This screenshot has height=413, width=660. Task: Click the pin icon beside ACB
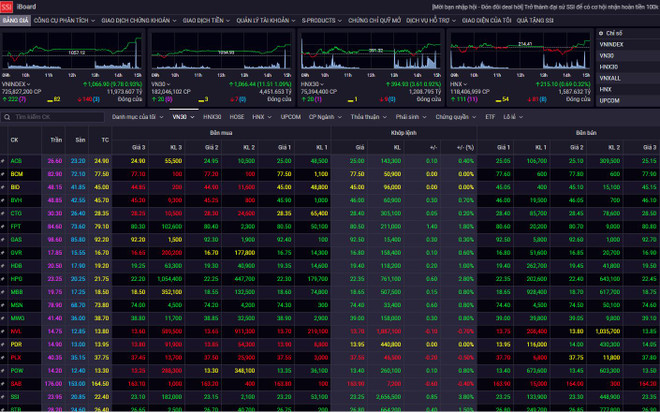coord(3,160)
